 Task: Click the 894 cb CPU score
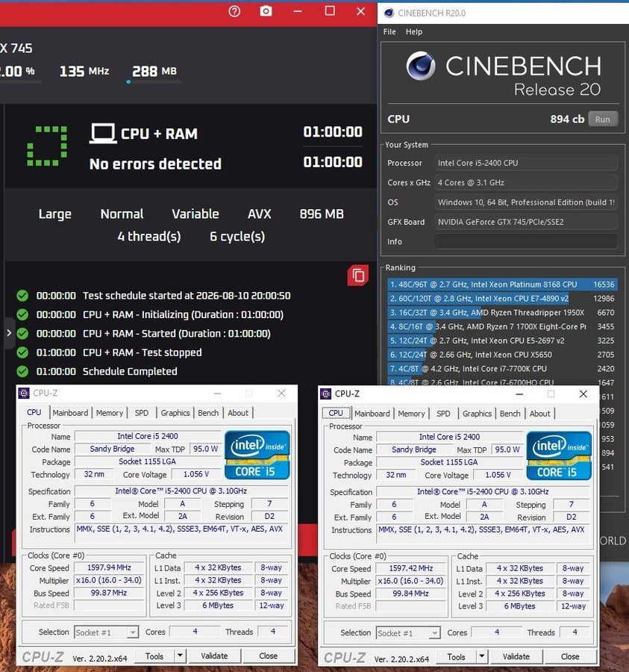point(567,119)
